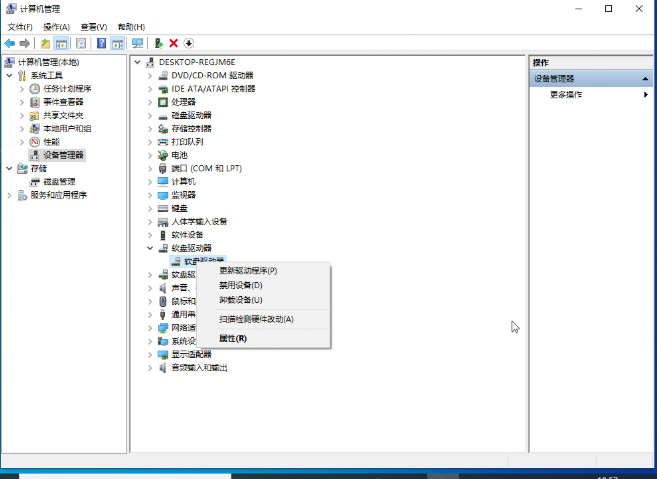Image resolution: width=657 pixels, height=479 pixels.
Task: Collapse the 设备管理器 section in actions pane
Action: coord(645,78)
